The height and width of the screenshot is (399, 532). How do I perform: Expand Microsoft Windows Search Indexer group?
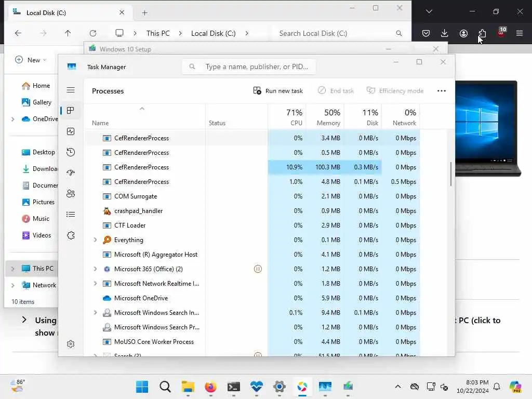tap(96, 312)
